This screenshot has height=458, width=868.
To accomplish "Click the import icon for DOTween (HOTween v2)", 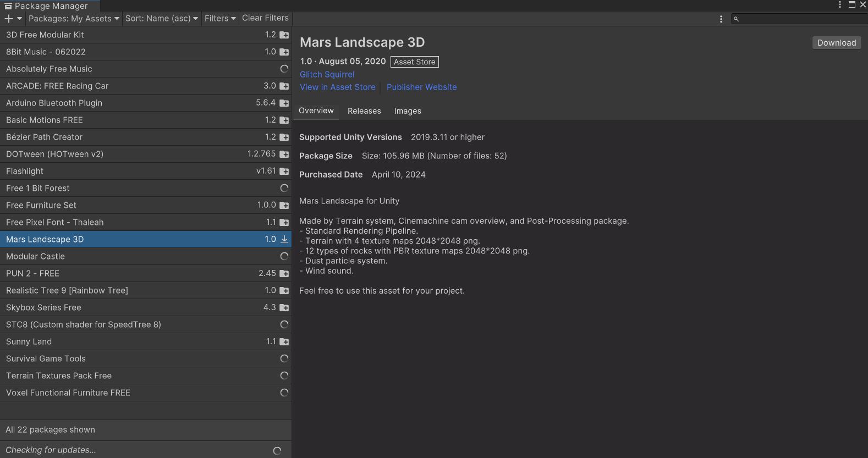I will 284,154.
